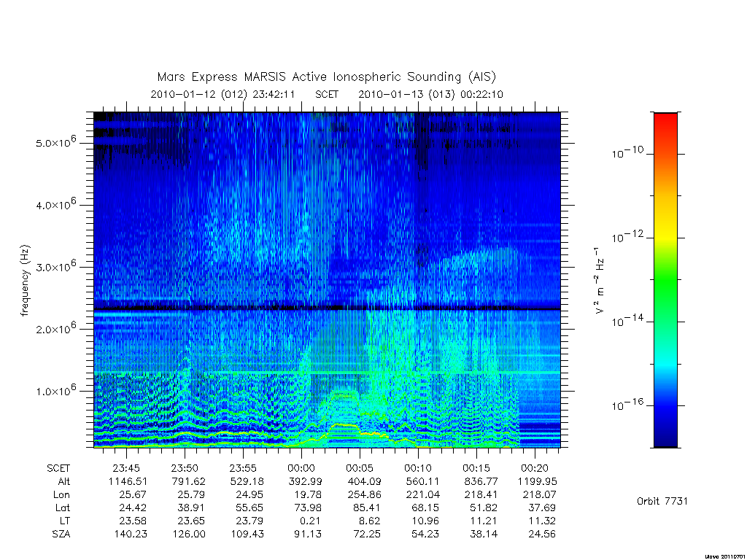The height and width of the screenshot is (560, 747).
Task: Click the altitude value '404.09'
Action: point(363,481)
